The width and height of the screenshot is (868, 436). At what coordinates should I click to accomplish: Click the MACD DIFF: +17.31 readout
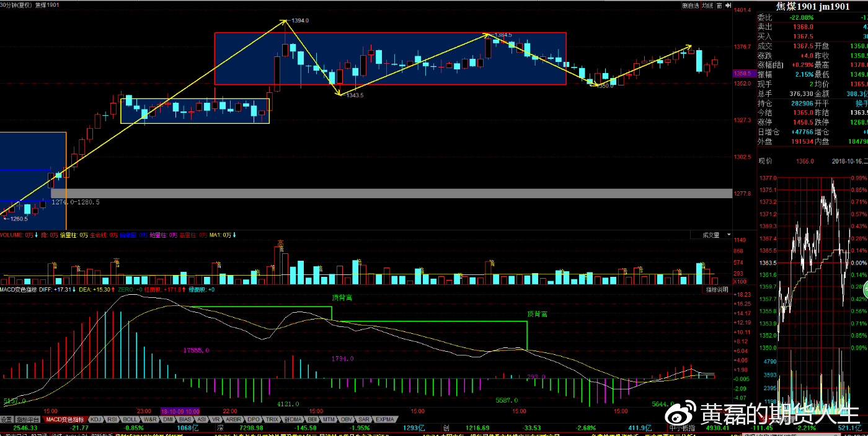point(56,289)
